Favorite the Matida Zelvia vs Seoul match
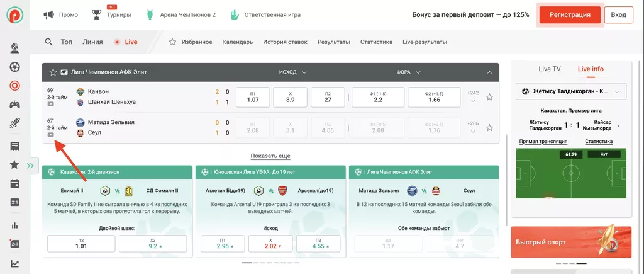644x274 pixels. [489, 127]
